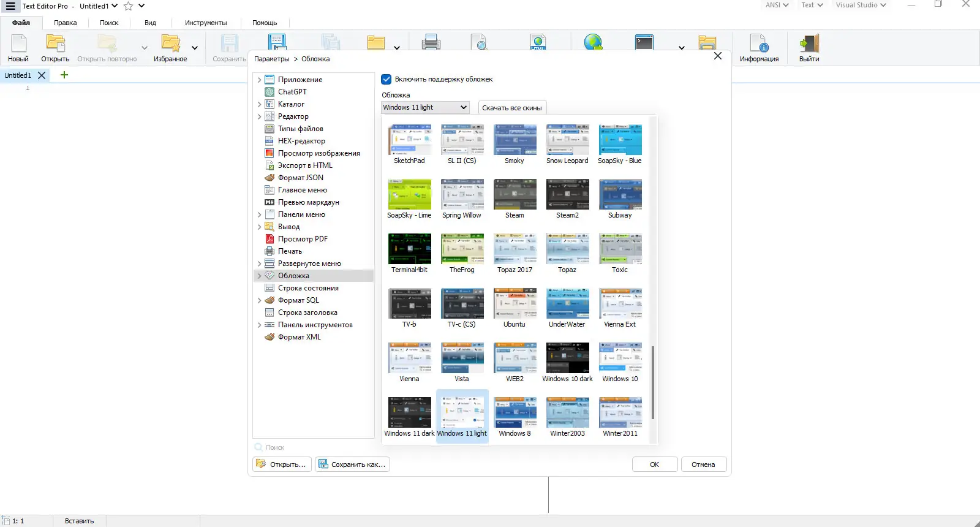
Task: Open the Visual Studio theme dropdown
Action: coord(861,5)
